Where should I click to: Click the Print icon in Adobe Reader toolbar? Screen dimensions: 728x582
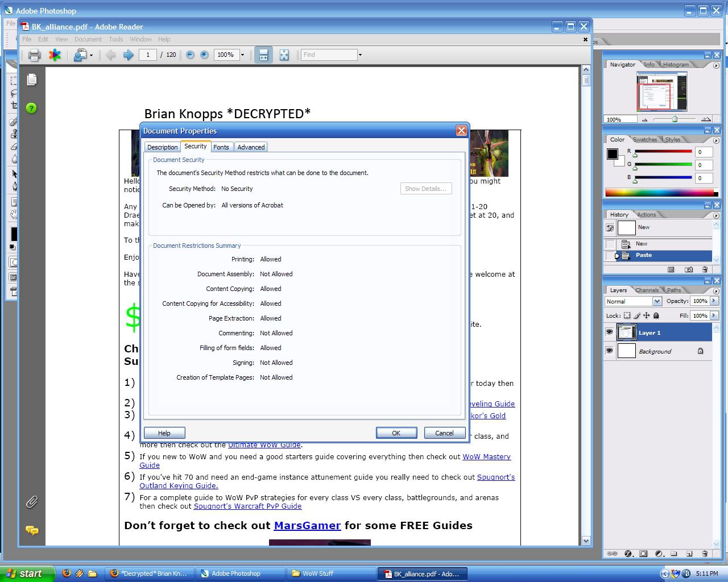click(34, 55)
